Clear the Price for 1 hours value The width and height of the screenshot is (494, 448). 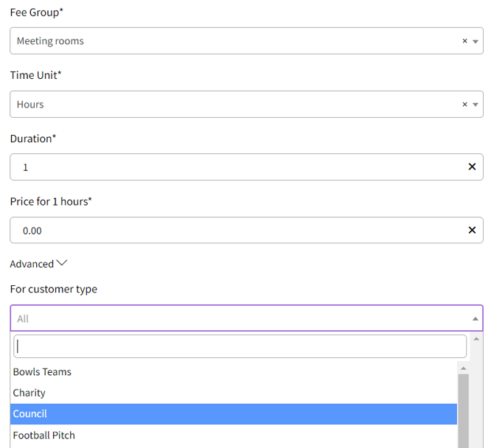pos(472,231)
